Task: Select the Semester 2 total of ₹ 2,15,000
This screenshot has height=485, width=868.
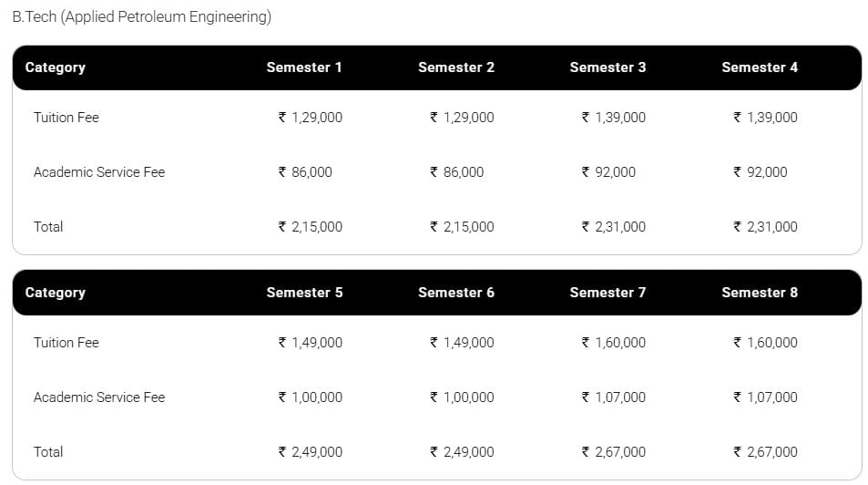Action: (462, 227)
